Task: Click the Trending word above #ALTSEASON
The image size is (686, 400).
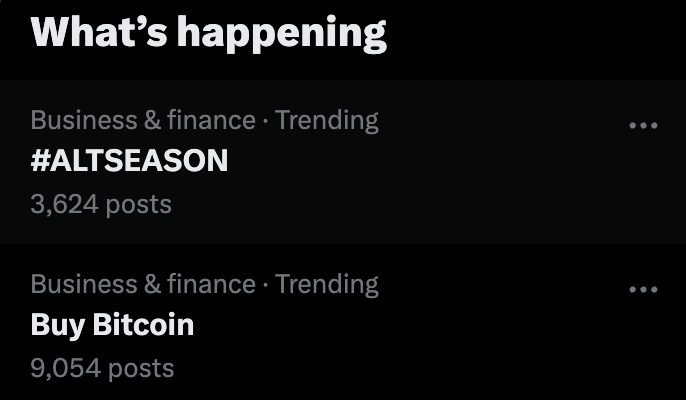Action: [x=327, y=121]
